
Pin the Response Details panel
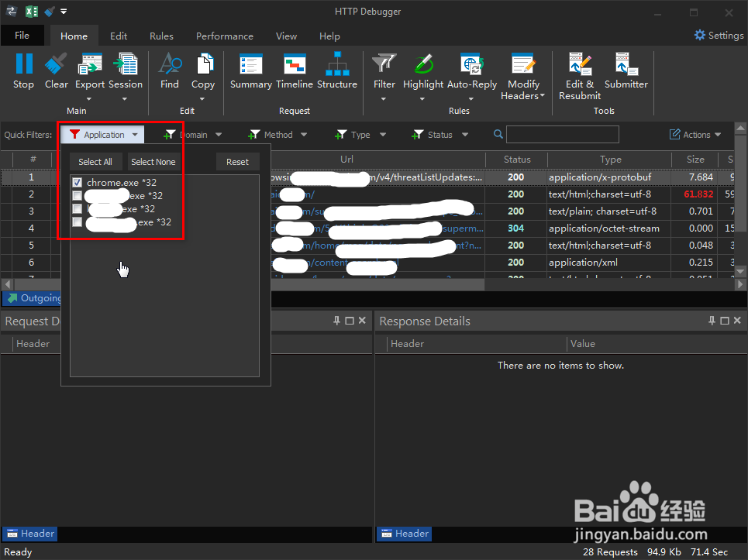tap(712, 321)
